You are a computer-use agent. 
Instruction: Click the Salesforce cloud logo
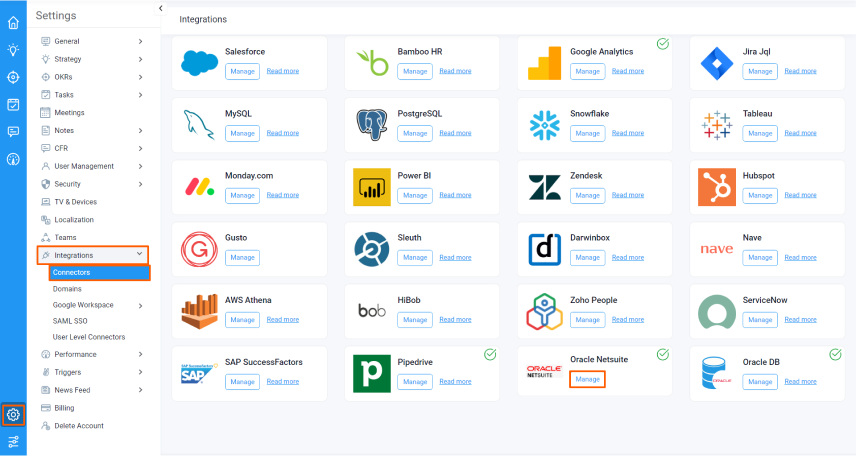click(x=199, y=63)
